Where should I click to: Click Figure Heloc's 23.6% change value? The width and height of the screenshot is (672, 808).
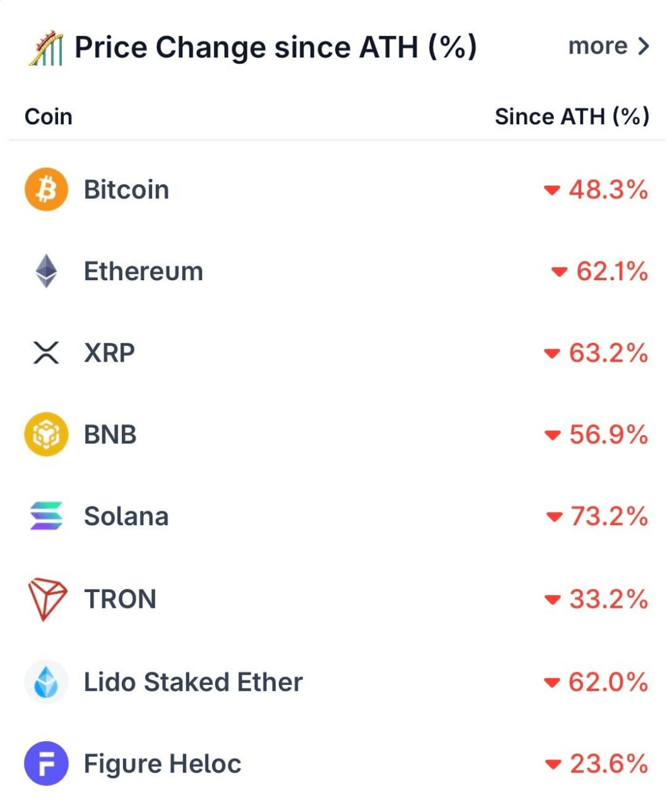tap(608, 764)
